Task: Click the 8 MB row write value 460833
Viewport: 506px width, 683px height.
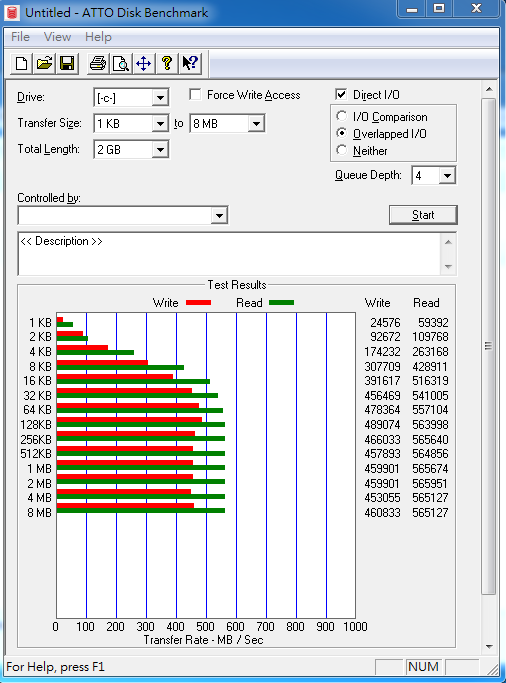Action: coord(382,513)
